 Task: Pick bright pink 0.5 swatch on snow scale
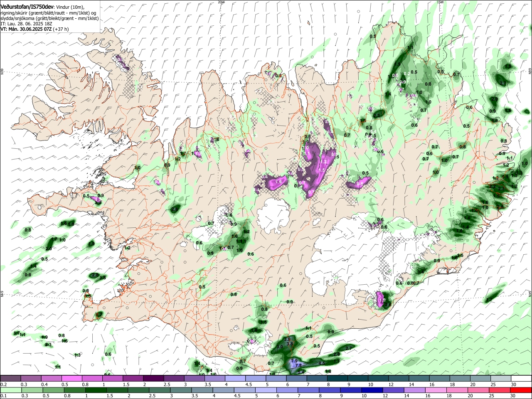71,378
